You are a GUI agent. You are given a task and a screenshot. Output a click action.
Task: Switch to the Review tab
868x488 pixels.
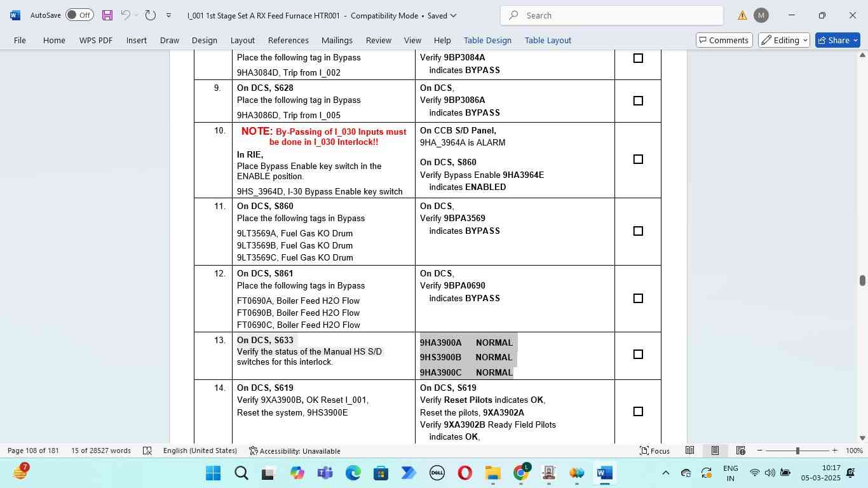click(x=379, y=40)
